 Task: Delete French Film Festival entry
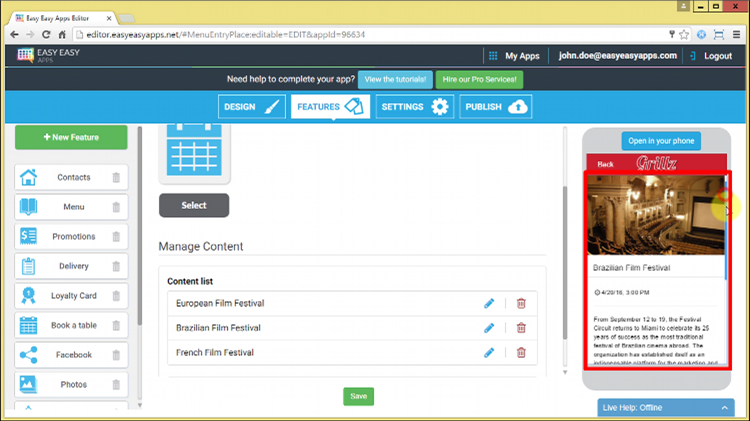(521, 353)
